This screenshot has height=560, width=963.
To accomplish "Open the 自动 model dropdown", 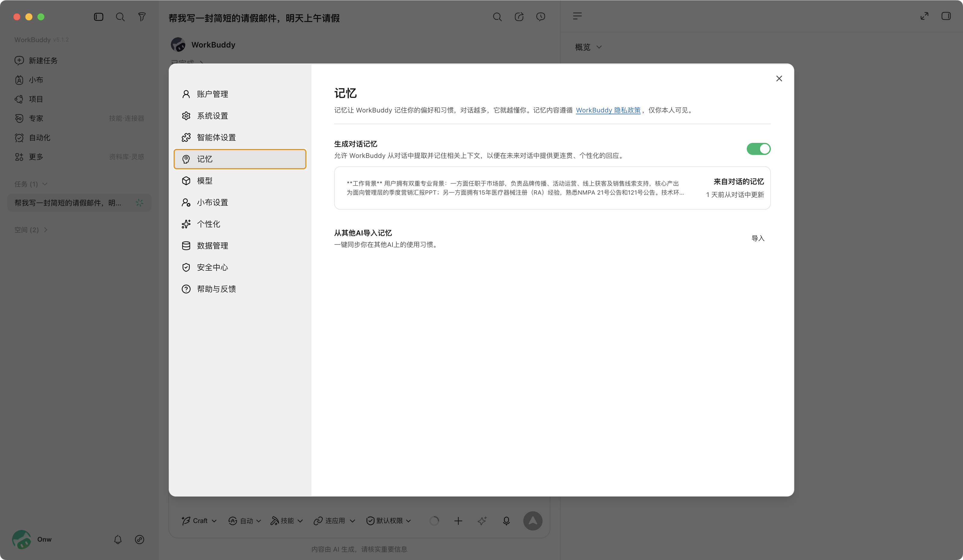I will click(245, 521).
